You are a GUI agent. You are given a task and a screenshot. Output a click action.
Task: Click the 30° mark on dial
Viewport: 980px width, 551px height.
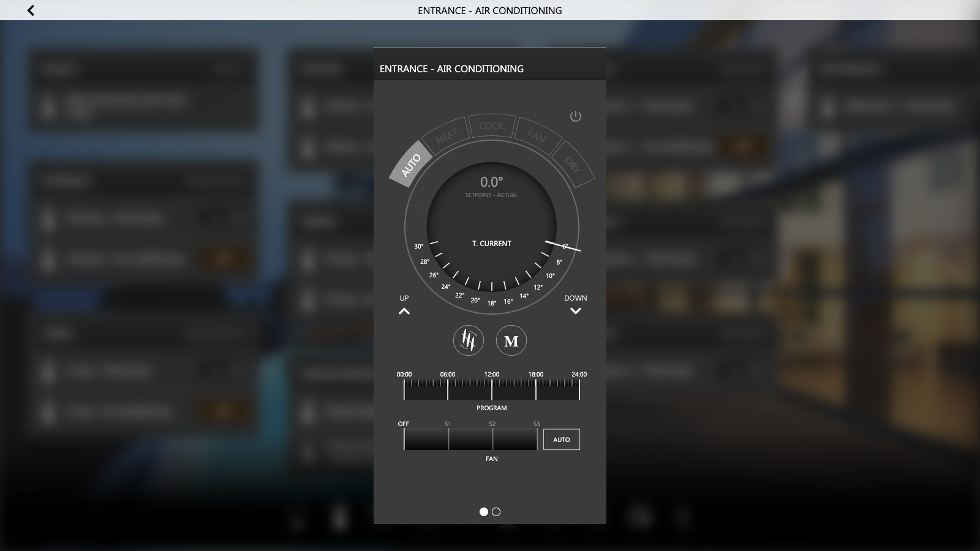pyautogui.click(x=419, y=246)
